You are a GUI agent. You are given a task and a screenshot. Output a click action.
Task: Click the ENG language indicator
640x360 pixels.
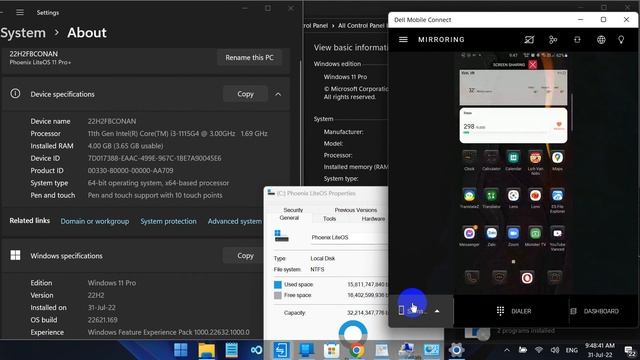pyautogui.click(x=571, y=350)
